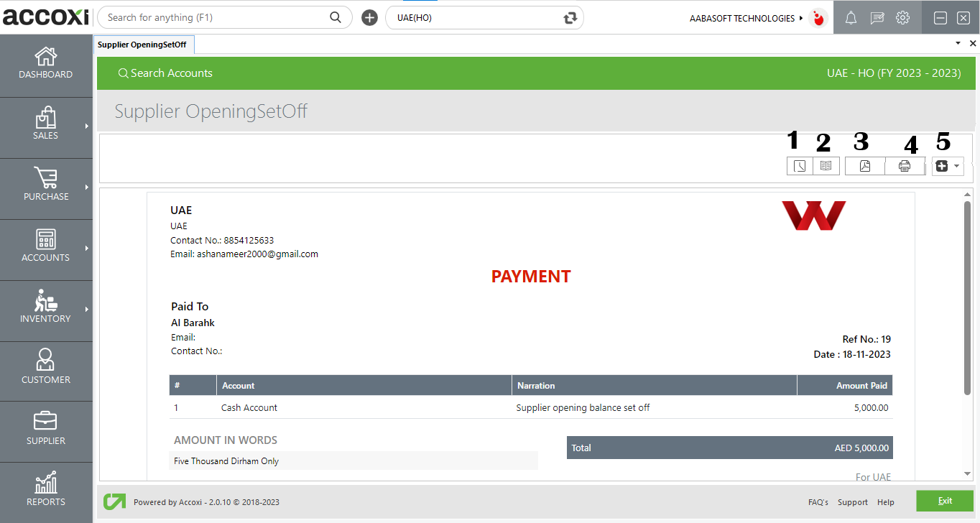Open tab list dropdown arrow
This screenshot has width=980, height=523.
[x=958, y=44]
